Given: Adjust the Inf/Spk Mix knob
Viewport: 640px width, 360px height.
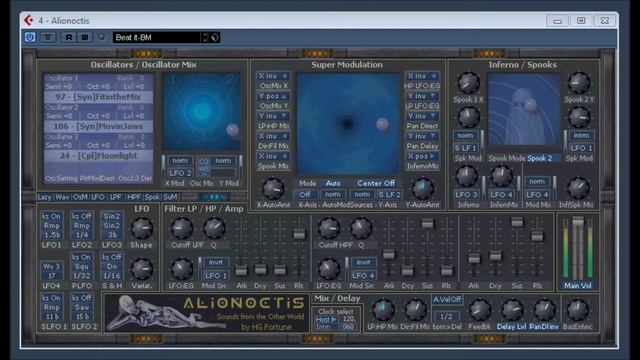Looking at the screenshot, I should (578, 188).
